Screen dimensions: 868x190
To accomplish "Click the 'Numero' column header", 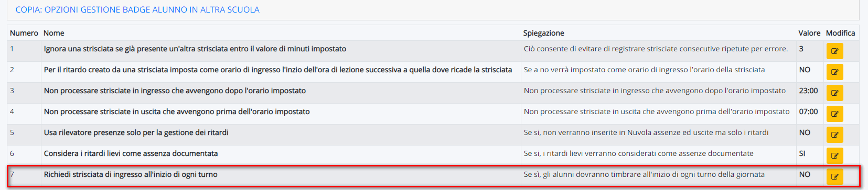I will pyautogui.click(x=24, y=33).
